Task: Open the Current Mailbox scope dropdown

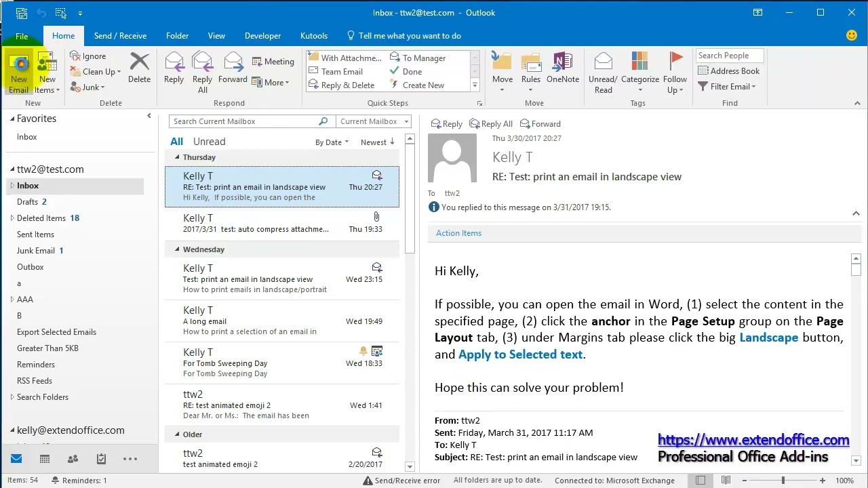Action: pos(374,121)
